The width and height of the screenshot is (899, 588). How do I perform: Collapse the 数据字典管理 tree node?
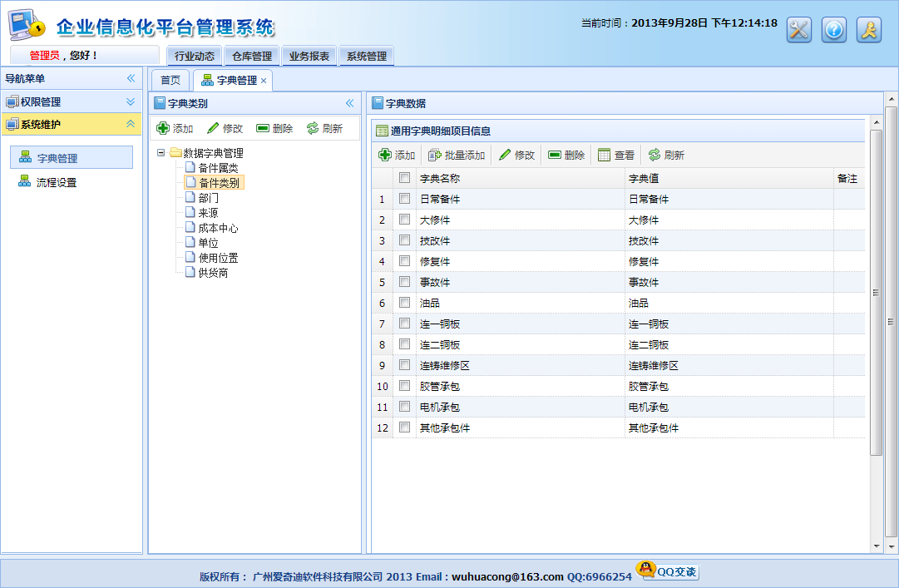161,153
